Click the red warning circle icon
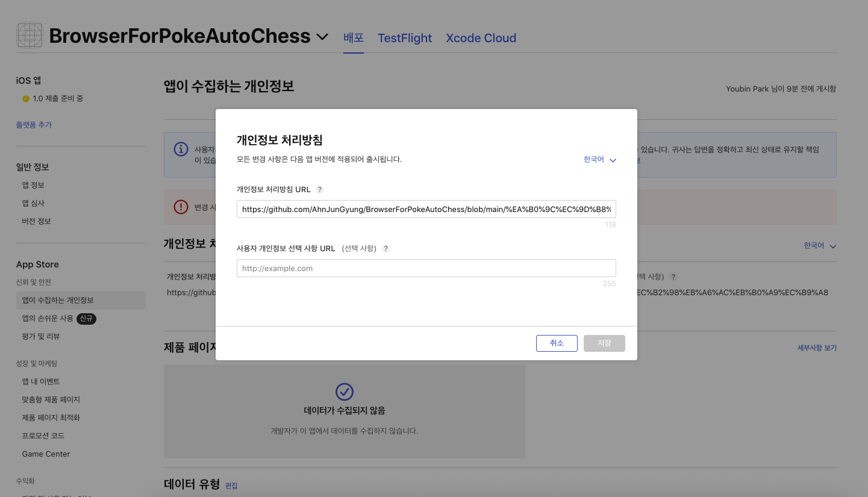The image size is (868, 497). coord(181,207)
